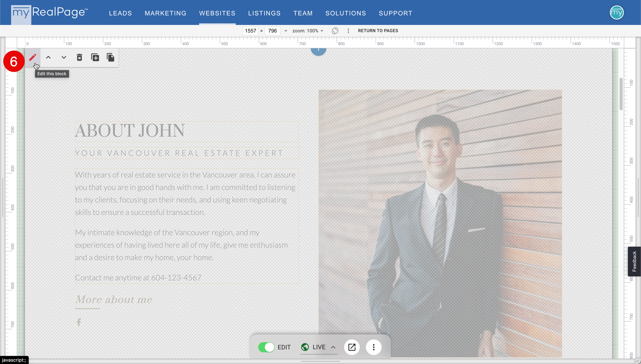641x364 pixels.
Task: Click the viewport width field 1557
Action: 250,31
